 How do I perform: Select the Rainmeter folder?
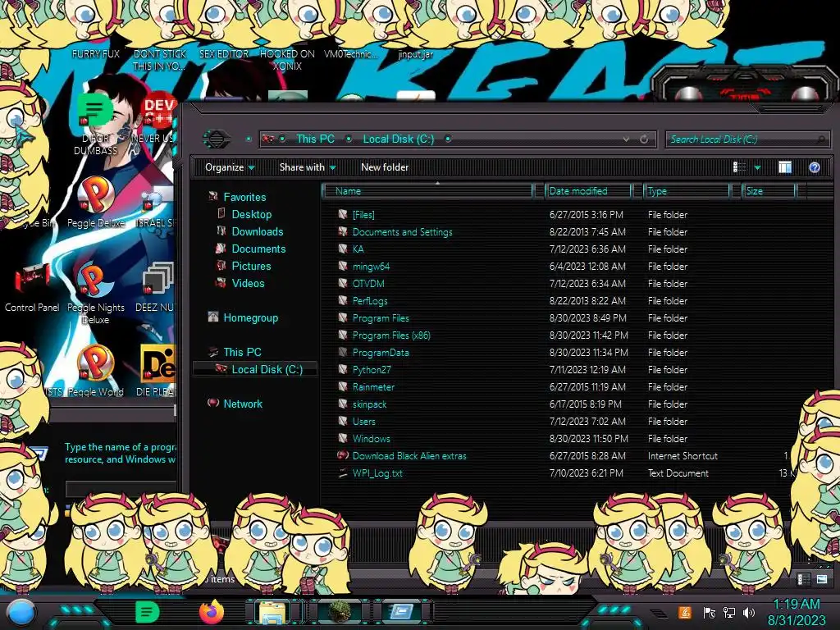click(373, 387)
